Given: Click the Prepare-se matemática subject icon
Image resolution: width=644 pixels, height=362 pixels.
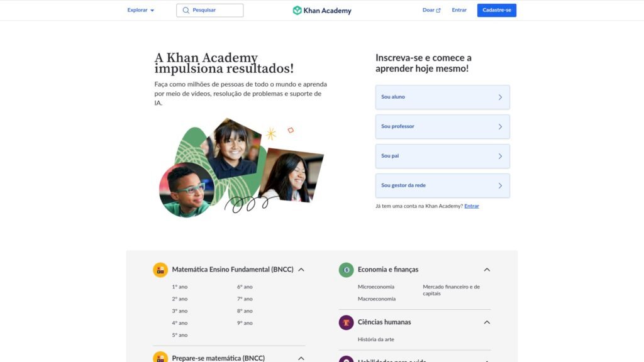Looking at the screenshot, I should 160,358.
